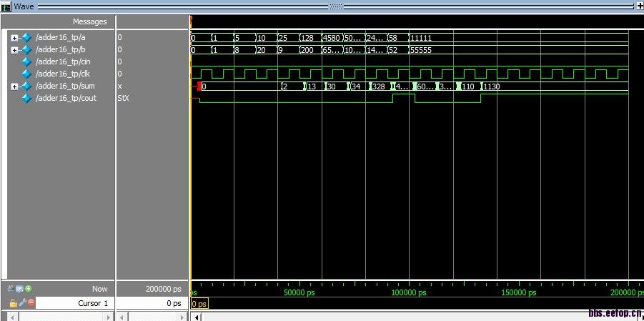Viewport: 644px width, 321px height.
Task: Click the diamond icon beside /adder16_tp/clk
Action: (x=26, y=74)
